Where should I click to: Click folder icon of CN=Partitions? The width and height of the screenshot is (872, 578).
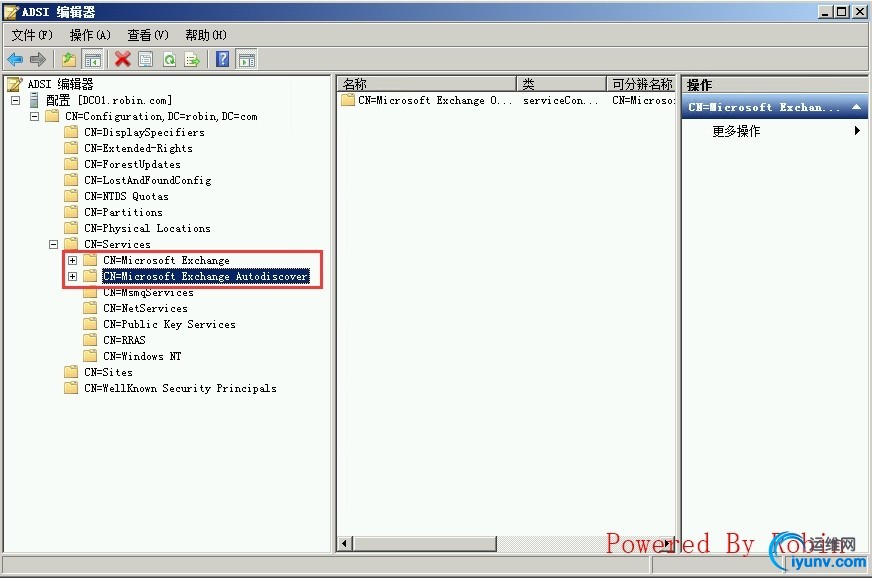tap(71, 212)
